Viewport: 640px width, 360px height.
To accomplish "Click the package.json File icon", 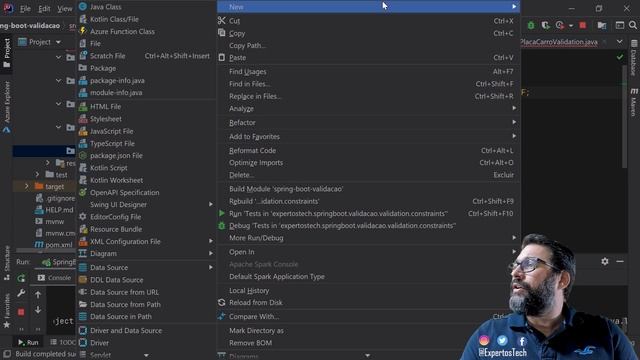I will [x=83, y=156].
